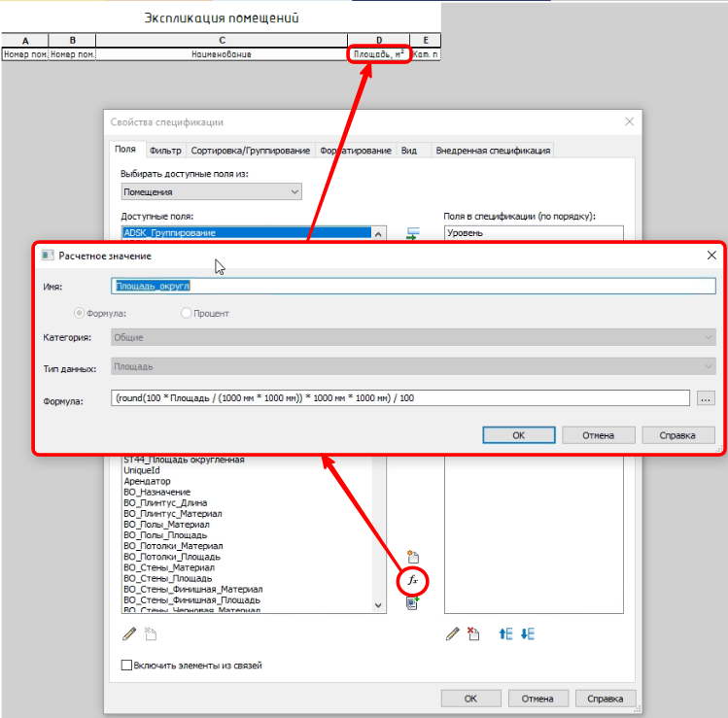Enable 'Включить элементы из связей' checkbox
This screenshot has width=728, height=718.
tap(125, 666)
